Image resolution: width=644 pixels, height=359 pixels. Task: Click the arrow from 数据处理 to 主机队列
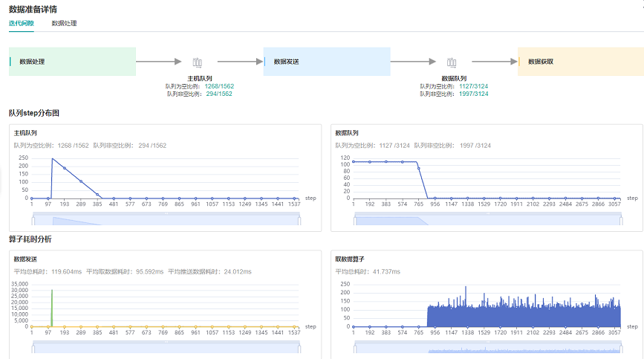(158, 62)
